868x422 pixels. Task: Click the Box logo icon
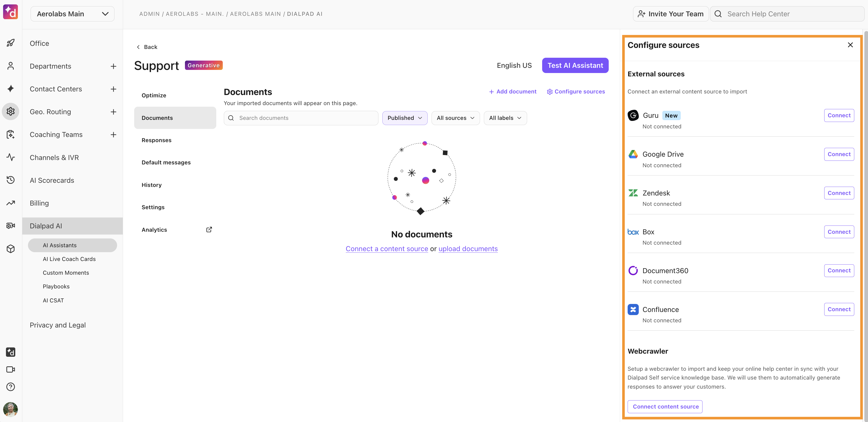633,232
